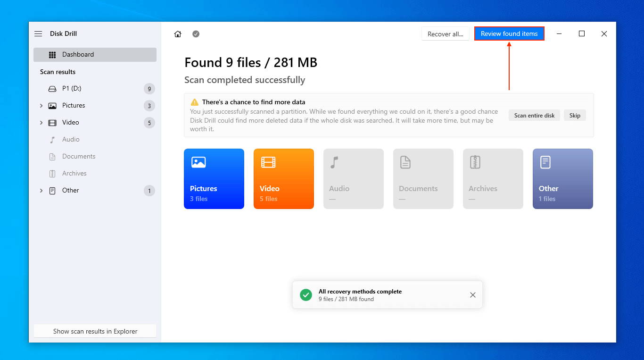
Task: Click the Archives zip icon in sidebar
Action: [52, 174]
